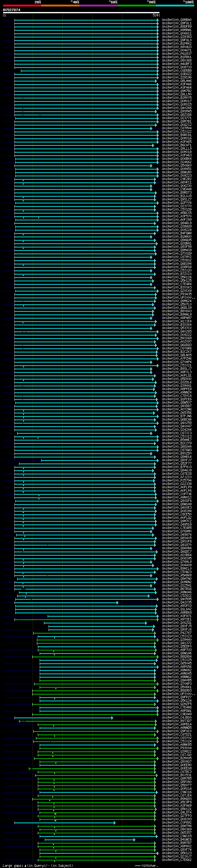Click the =100char. scale legend

(x=147, y=865)
